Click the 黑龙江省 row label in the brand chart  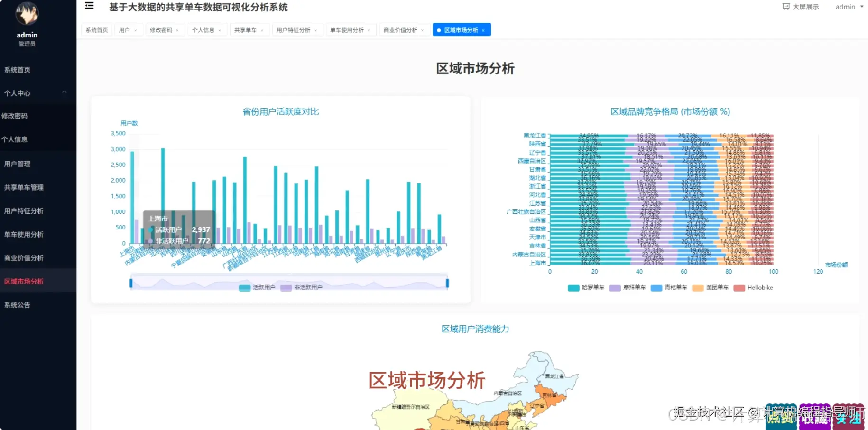pos(535,136)
